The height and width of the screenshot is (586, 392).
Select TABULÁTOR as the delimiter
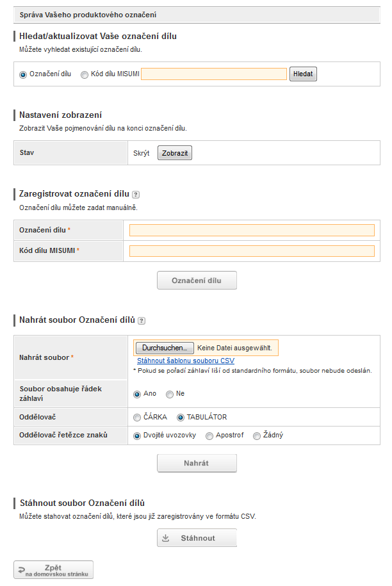pos(181,418)
